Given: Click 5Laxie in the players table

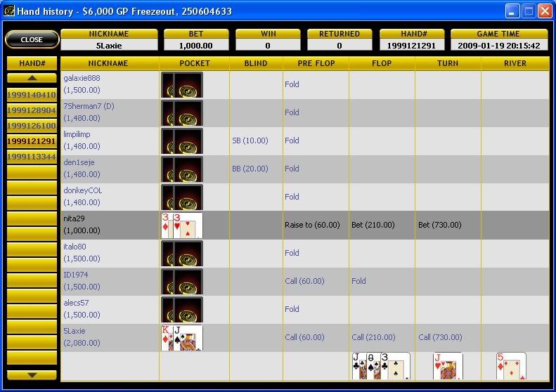Looking at the screenshot, I should [x=74, y=331].
